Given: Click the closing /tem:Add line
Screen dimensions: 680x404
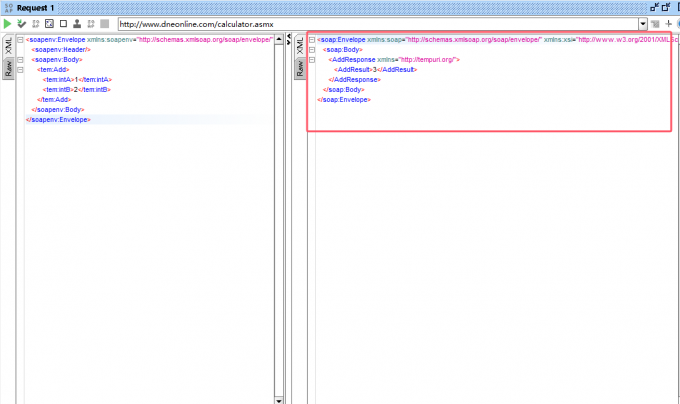Looking at the screenshot, I should pyautogui.click(x=54, y=100).
